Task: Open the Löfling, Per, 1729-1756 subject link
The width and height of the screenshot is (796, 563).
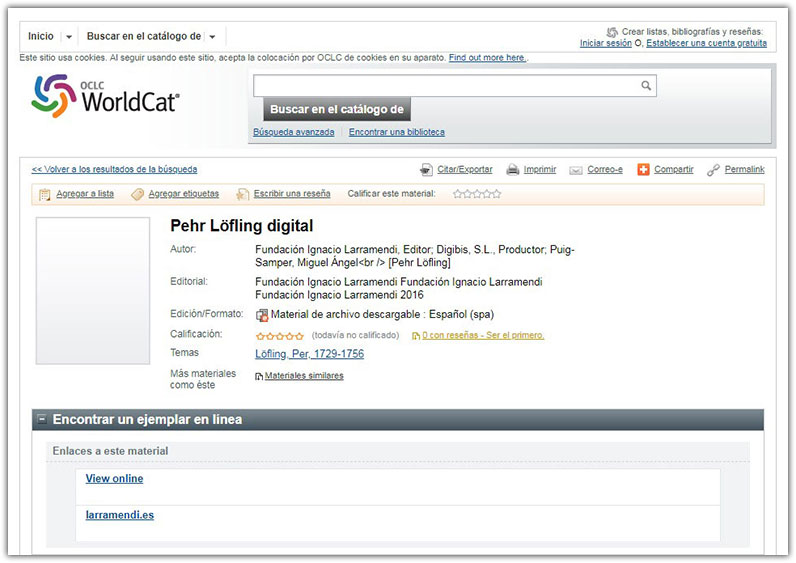Action: click(309, 354)
